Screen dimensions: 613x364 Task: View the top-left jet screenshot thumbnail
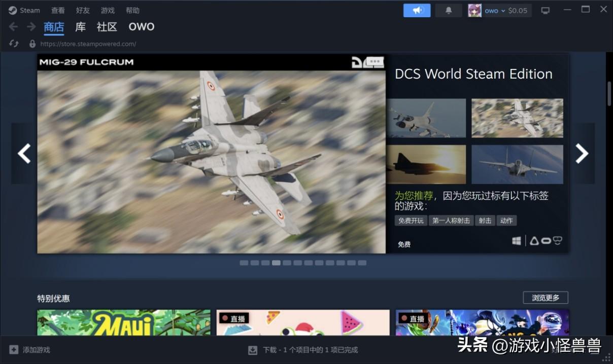click(x=427, y=118)
